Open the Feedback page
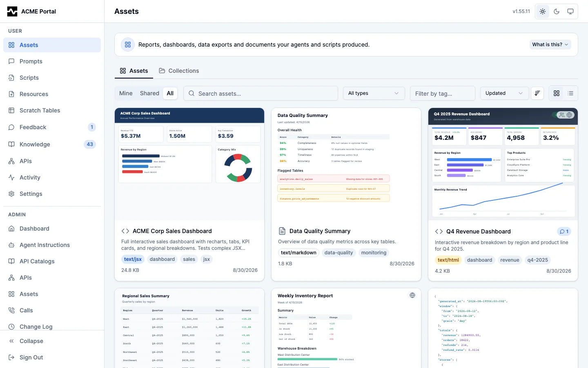Viewport: 588px width, 368px height. click(x=52, y=127)
